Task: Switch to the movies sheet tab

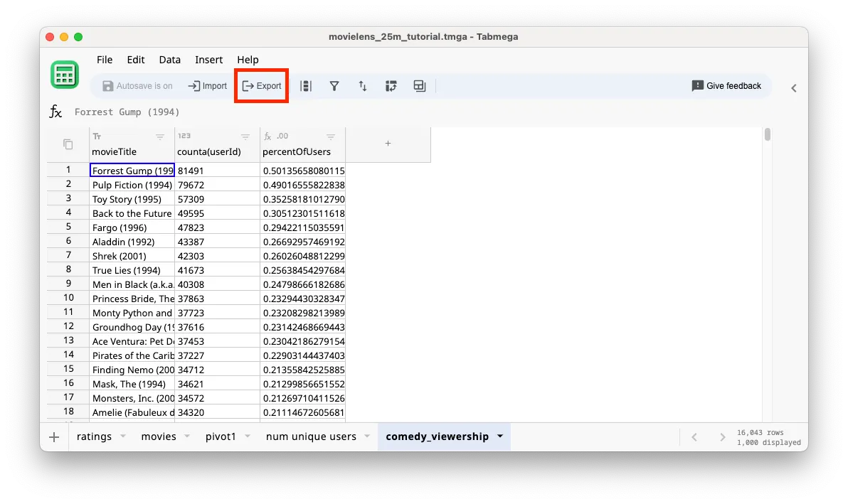Action: (x=158, y=436)
